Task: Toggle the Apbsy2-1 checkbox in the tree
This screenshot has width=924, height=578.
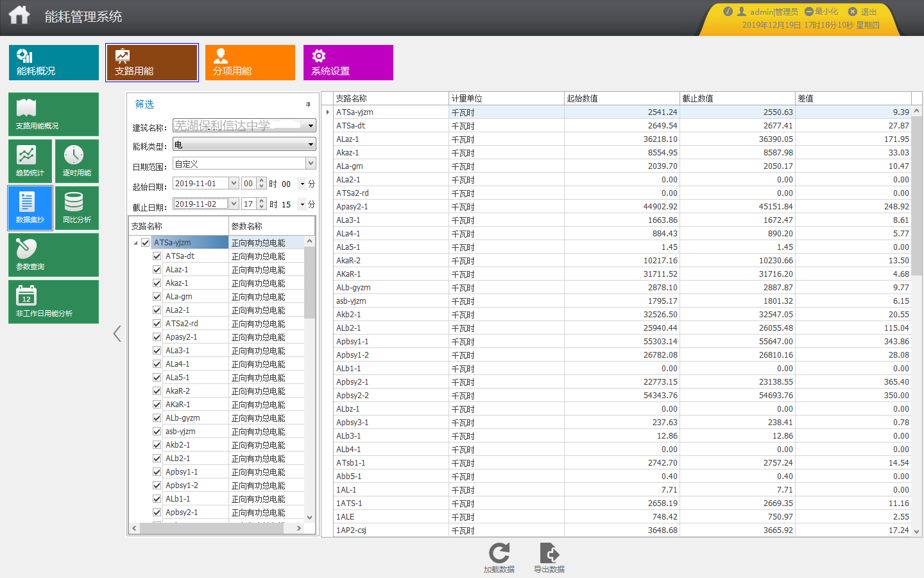Action: pyautogui.click(x=157, y=512)
